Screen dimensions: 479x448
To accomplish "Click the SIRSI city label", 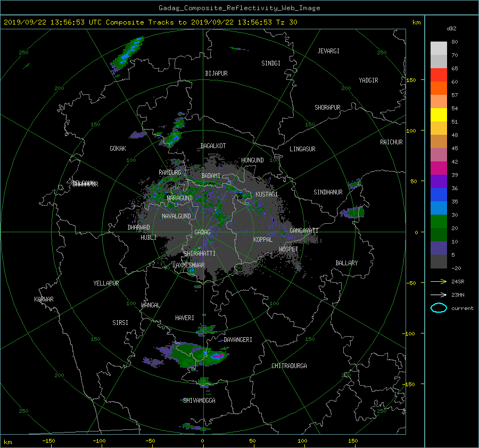I will coord(120,323).
